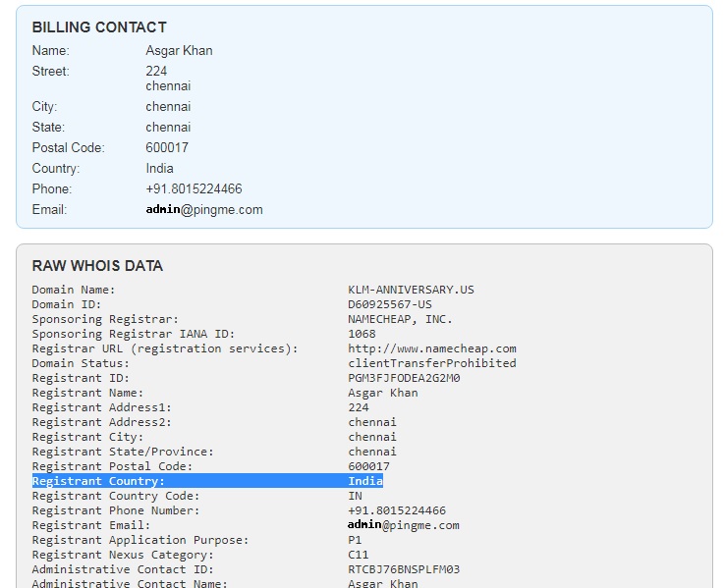Image resolution: width=724 pixels, height=588 pixels.
Task: Click the billing contact email address
Action: [x=203, y=209]
